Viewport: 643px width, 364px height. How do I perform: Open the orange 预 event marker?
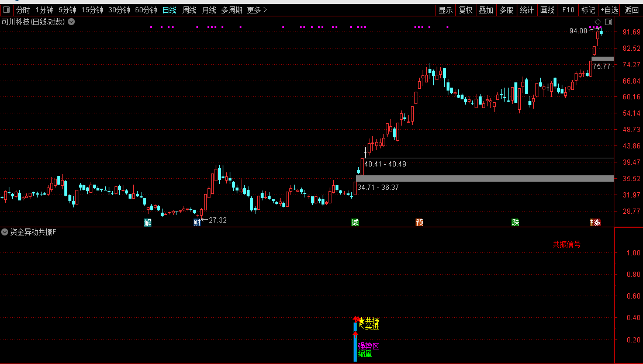click(419, 222)
